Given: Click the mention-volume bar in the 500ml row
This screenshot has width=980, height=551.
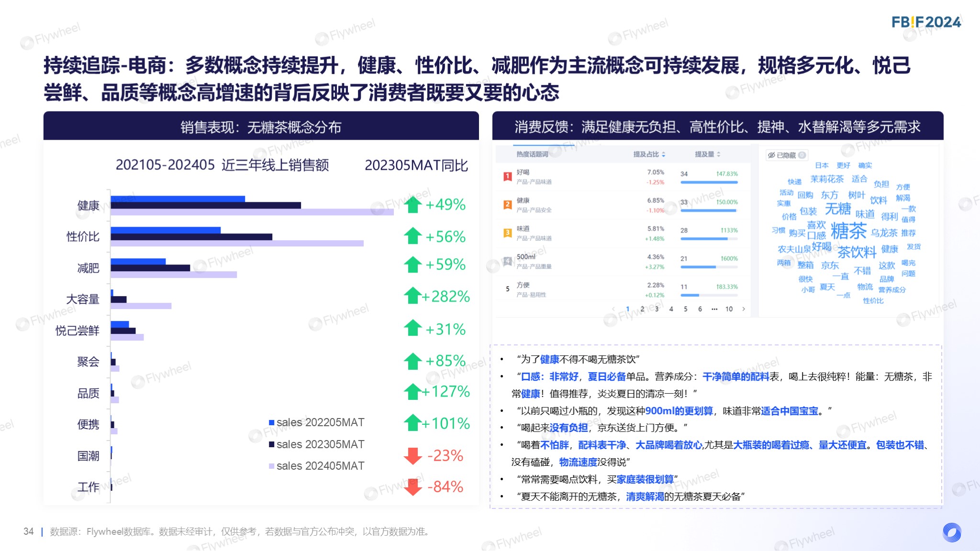Looking at the screenshot, I should [x=709, y=267].
